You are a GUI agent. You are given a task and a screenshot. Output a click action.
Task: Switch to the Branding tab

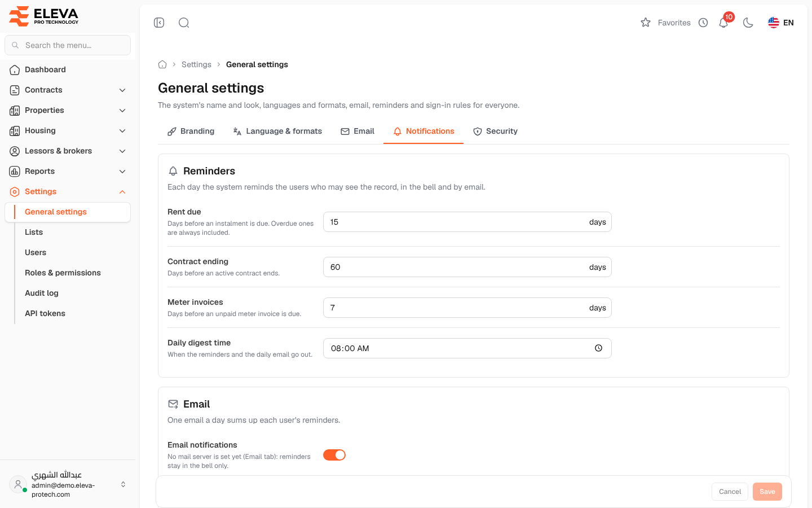(191, 131)
